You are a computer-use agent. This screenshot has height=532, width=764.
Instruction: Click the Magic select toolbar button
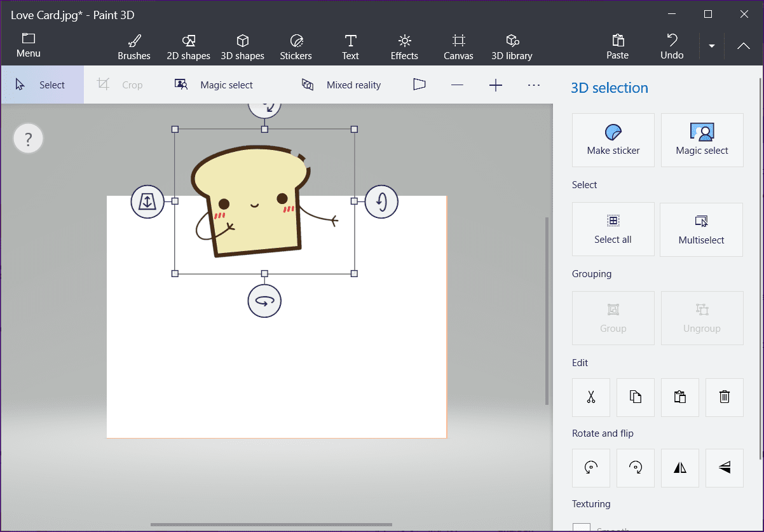214,85
